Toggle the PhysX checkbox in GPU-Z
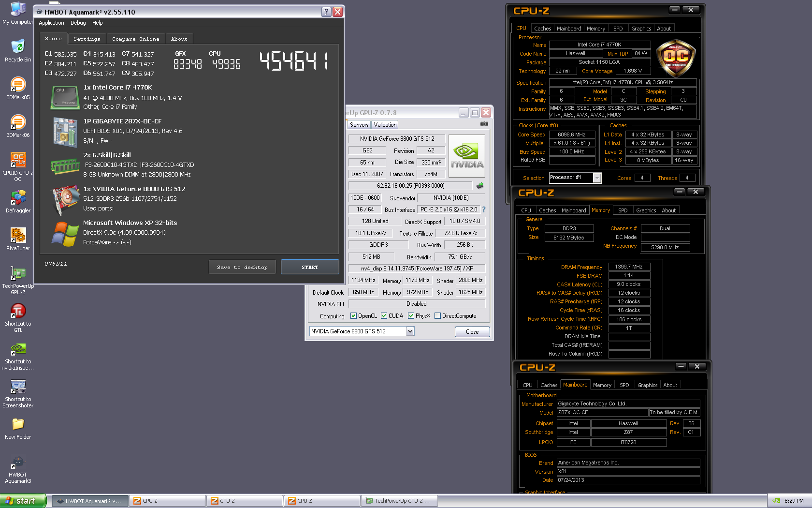Image resolution: width=812 pixels, height=508 pixels. (x=411, y=316)
